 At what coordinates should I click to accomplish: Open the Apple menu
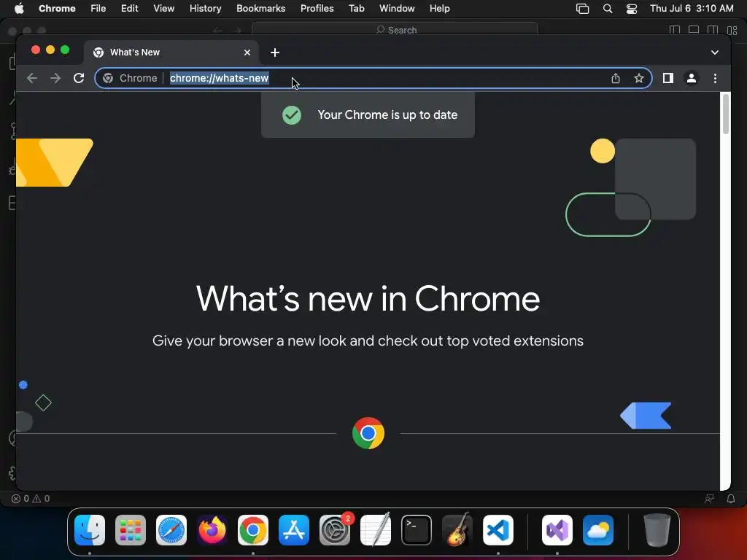click(x=19, y=9)
